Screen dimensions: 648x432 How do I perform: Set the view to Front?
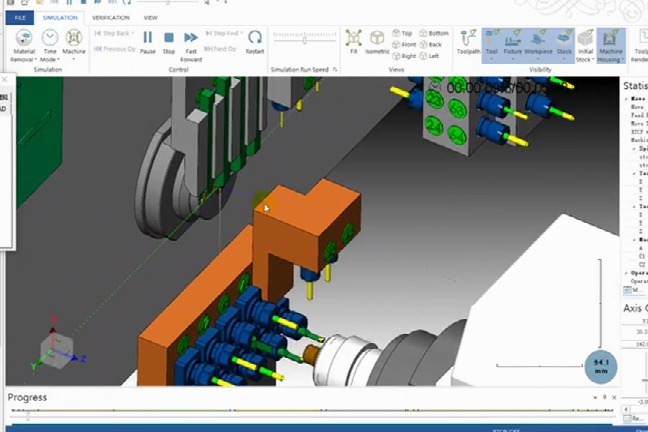coord(404,45)
